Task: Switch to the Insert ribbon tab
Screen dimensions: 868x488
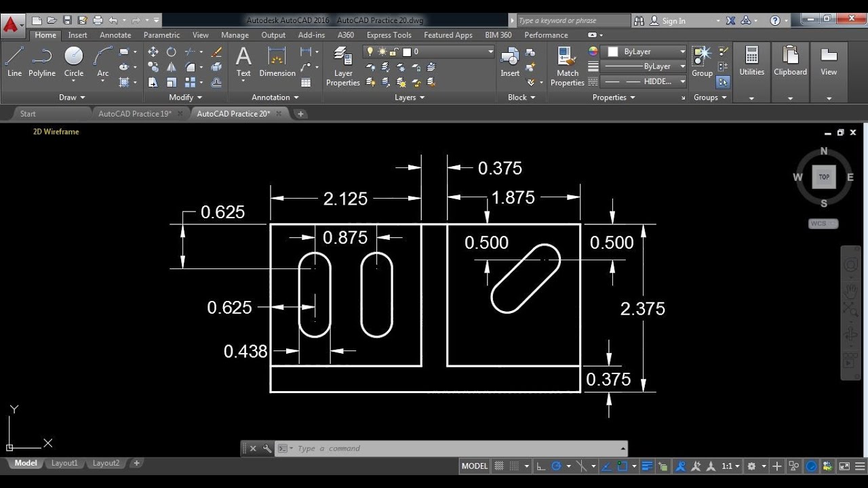Action: coord(77,35)
